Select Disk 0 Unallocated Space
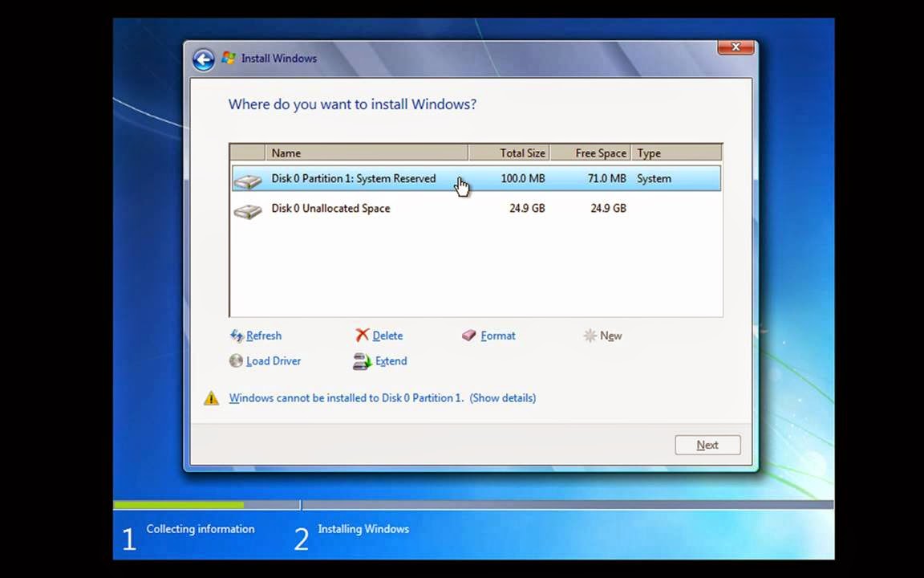This screenshot has width=924, height=578. coord(330,208)
